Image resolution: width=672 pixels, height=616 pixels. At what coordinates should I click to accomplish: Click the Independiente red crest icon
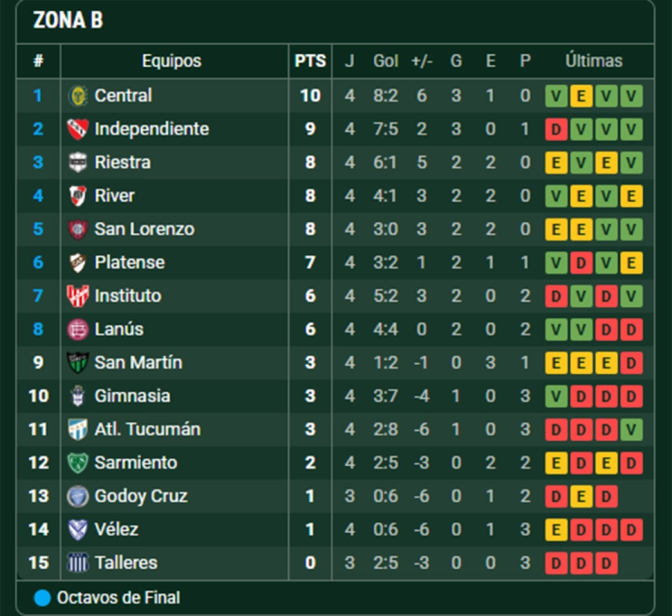tap(78, 129)
